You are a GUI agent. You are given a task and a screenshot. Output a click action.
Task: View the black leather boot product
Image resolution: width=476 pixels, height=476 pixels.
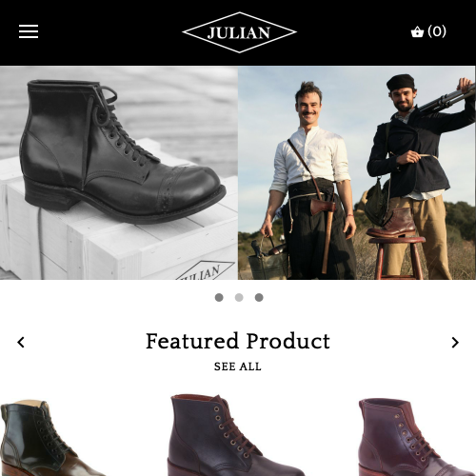pos(50,438)
